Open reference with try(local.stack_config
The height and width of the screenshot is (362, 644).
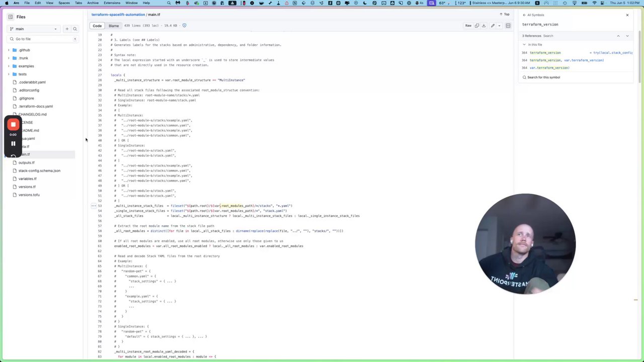pos(577,53)
